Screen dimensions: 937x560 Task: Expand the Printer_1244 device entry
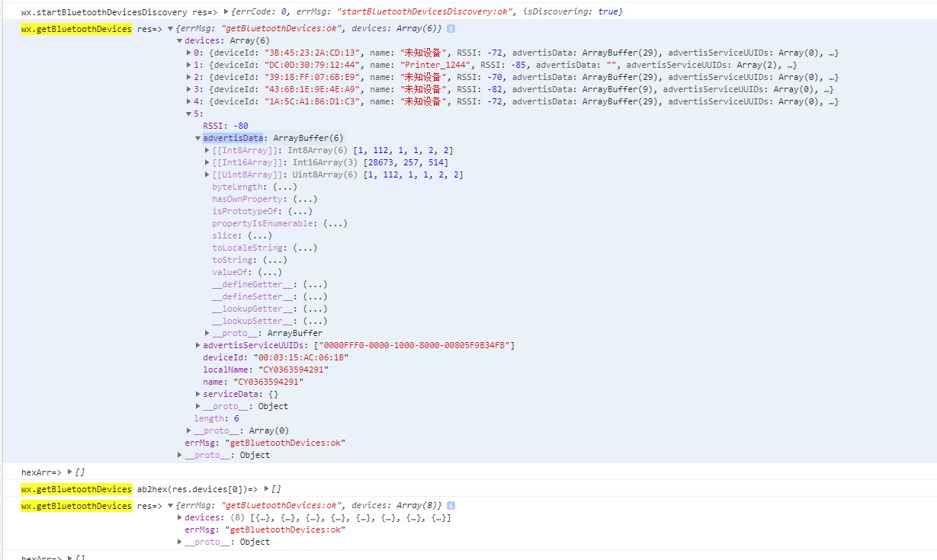tap(189, 65)
